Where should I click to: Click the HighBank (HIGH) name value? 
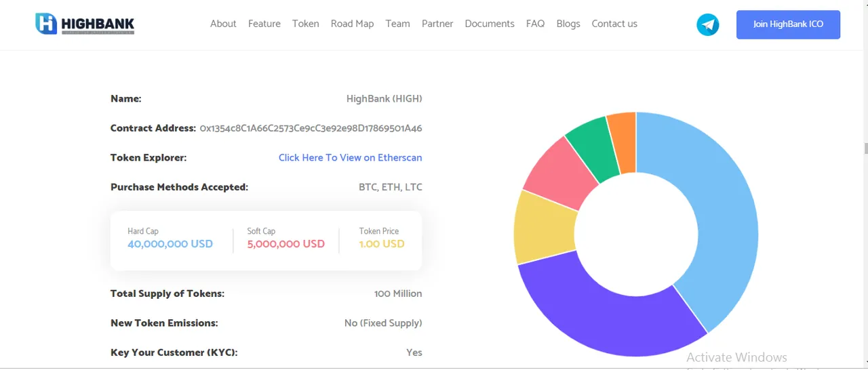pyautogui.click(x=384, y=99)
